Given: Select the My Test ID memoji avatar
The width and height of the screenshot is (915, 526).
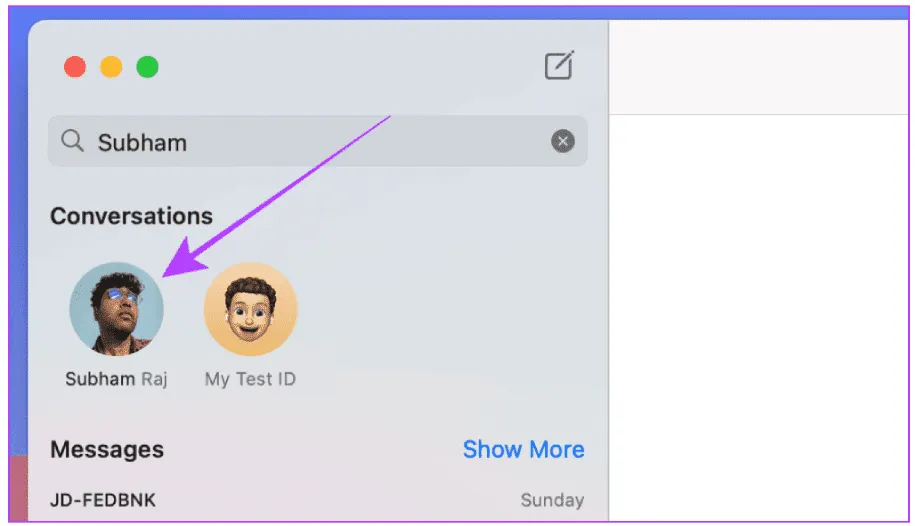Looking at the screenshot, I should click(x=250, y=309).
